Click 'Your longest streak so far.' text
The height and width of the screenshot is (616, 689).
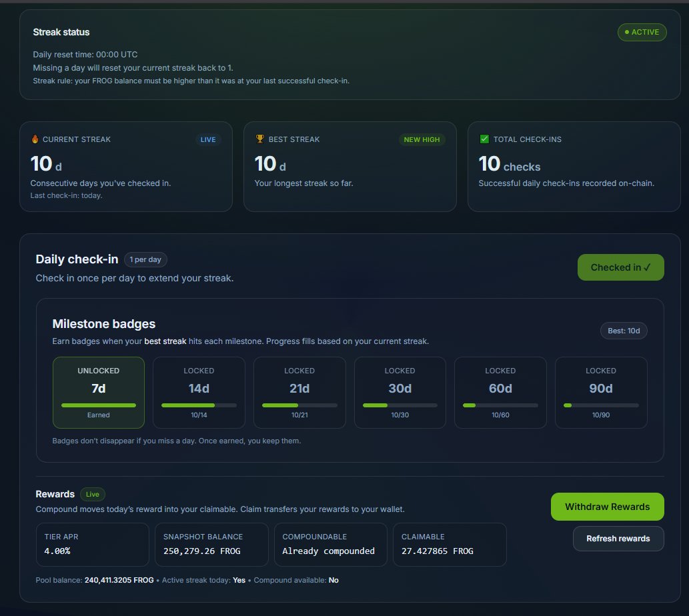[303, 183]
